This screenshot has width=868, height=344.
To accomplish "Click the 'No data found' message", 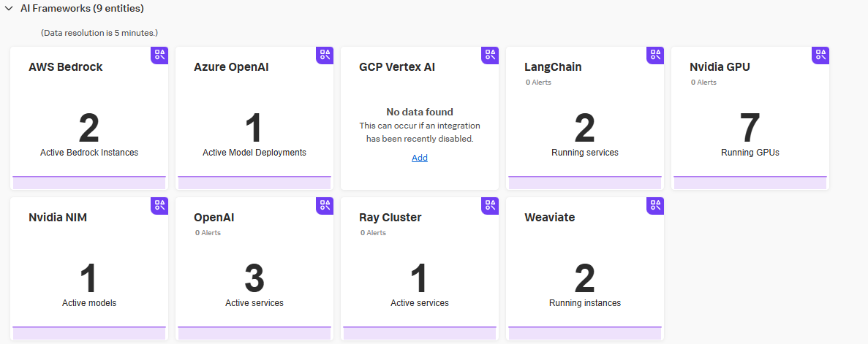I will point(420,112).
